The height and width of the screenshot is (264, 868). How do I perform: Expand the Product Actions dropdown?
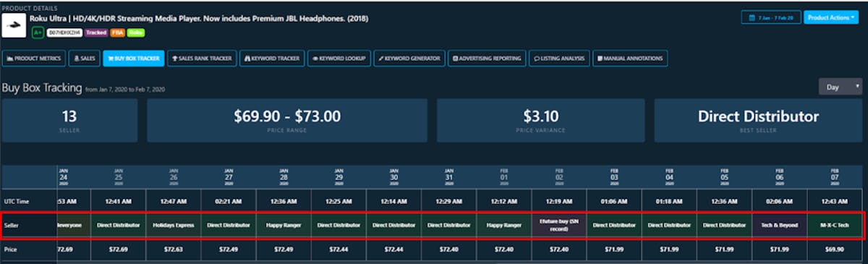point(831,17)
